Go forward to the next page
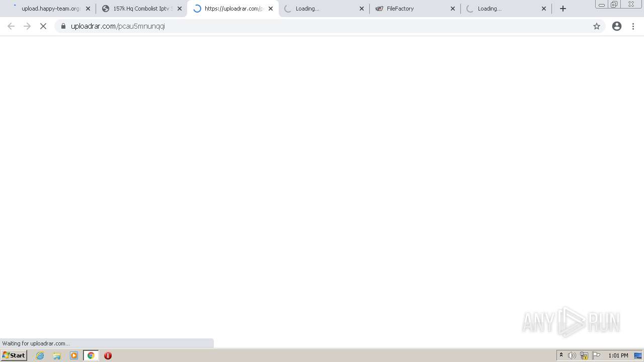Screen dimensions: 644x362 [27, 26]
